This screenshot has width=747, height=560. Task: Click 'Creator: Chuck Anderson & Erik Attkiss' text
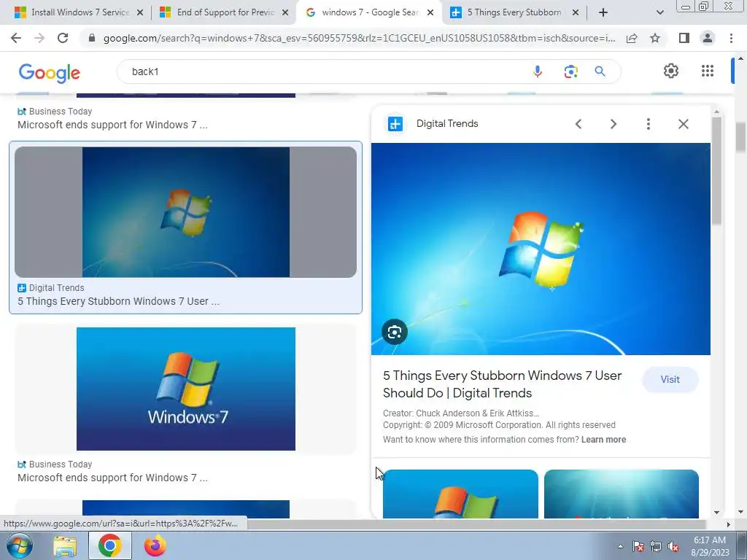coord(461,413)
